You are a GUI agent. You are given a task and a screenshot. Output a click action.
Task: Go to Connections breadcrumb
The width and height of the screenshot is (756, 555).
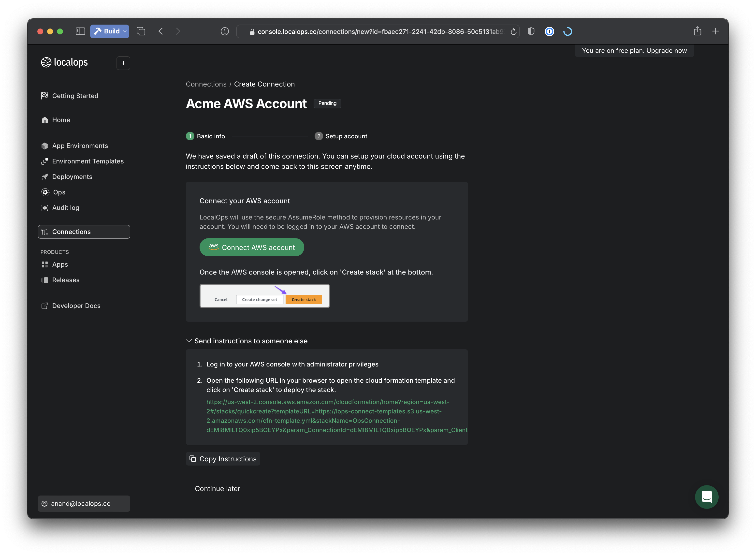pos(206,84)
